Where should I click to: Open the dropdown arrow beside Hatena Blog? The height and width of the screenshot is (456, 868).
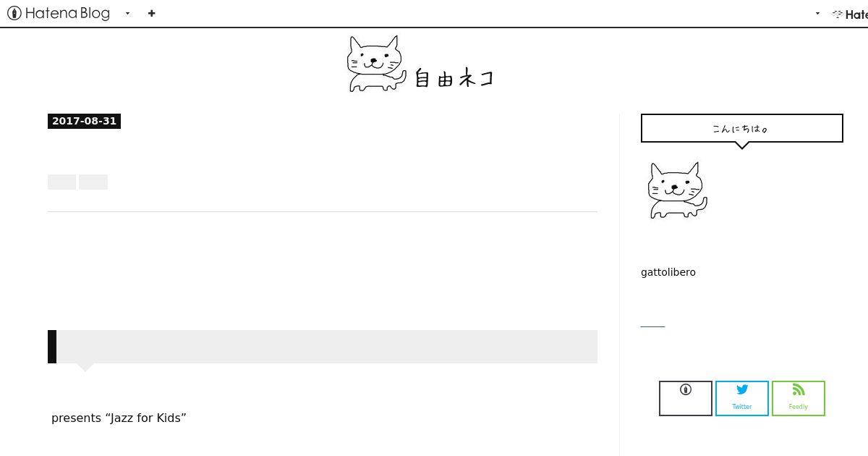point(127,13)
